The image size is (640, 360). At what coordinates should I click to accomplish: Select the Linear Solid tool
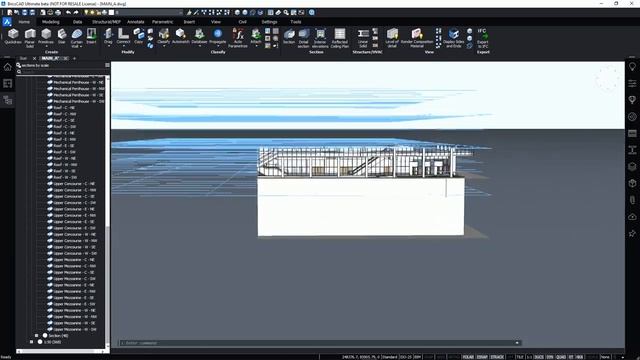[363, 38]
